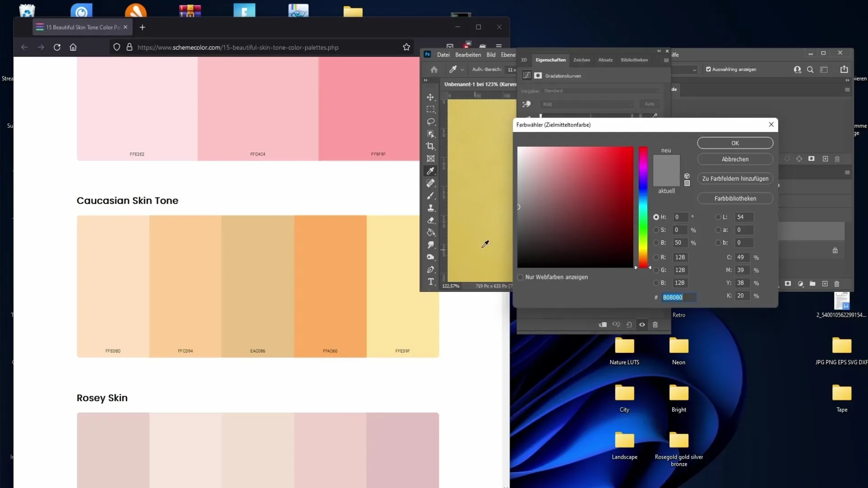This screenshot has width=868, height=488.
Task: Click the new group folder icon in layers panel
Action: (812, 284)
